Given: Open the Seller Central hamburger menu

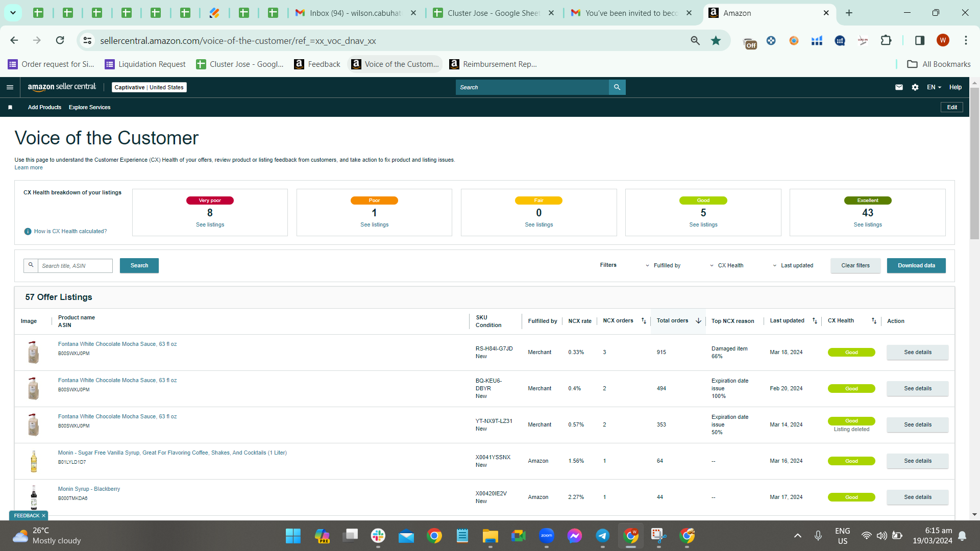Looking at the screenshot, I should click(10, 87).
